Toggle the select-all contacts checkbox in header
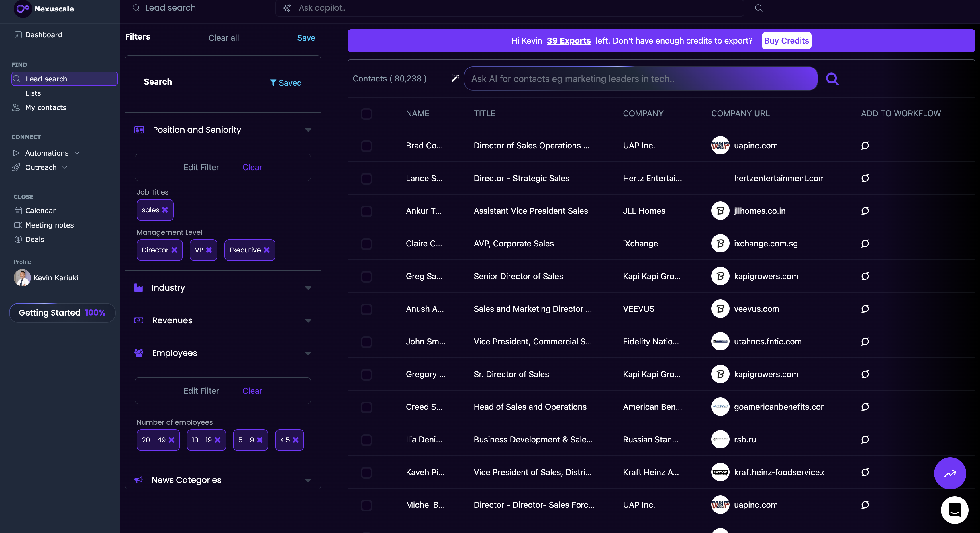Image resolution: width=980 pixels, height=533 pixels. tap(366, 114)
